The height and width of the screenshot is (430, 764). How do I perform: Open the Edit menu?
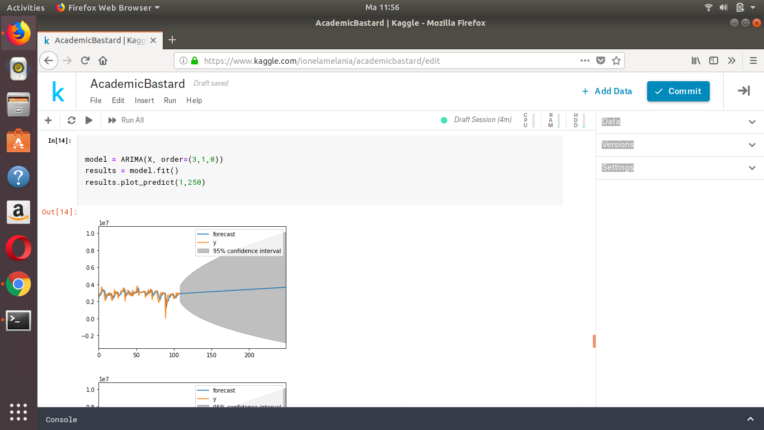tap(118, 100)
